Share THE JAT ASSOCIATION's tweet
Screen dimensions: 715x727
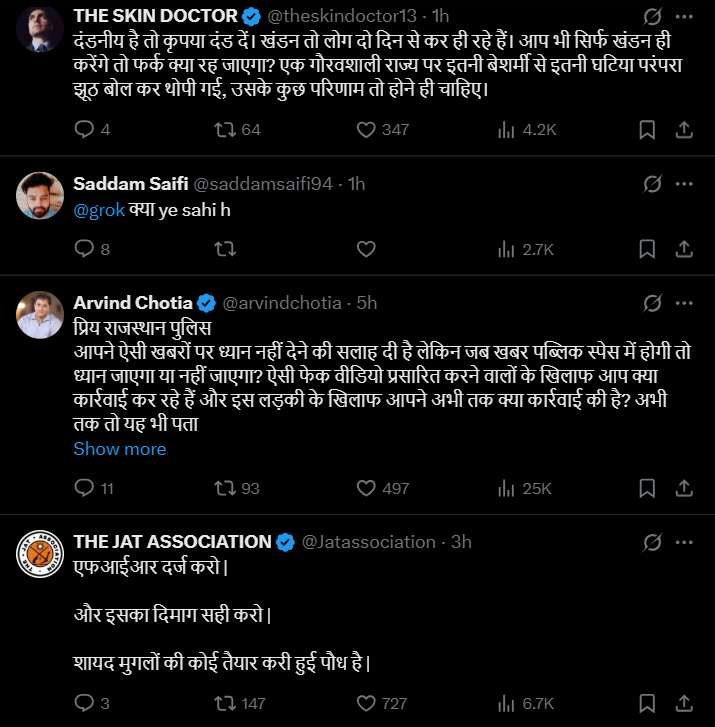(685, 703)
